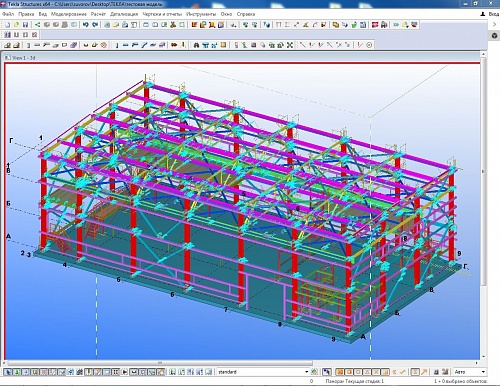Image resolution: width=500 pixels, height=386 pixels.
Task: Toggle the black play-arrow selection switch
Action: pos(124,372)
